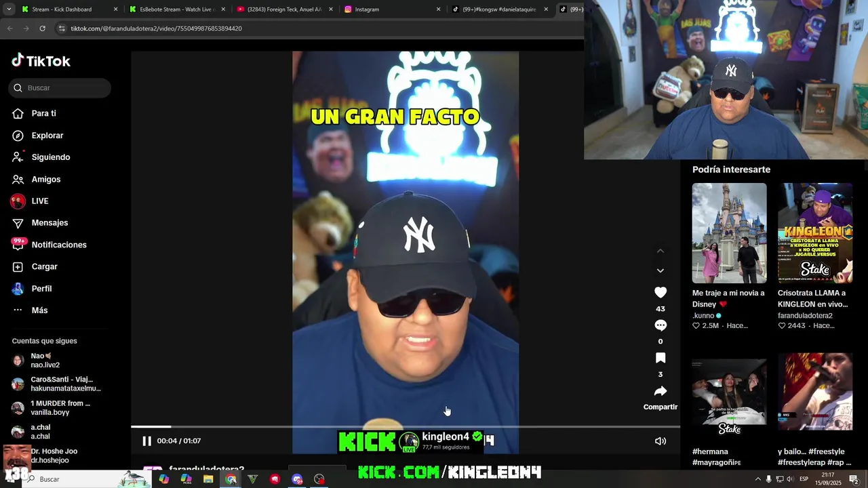Click the tiktok.com address bar
The height and width of the screenshot is (488, 868).
(319, 28)
